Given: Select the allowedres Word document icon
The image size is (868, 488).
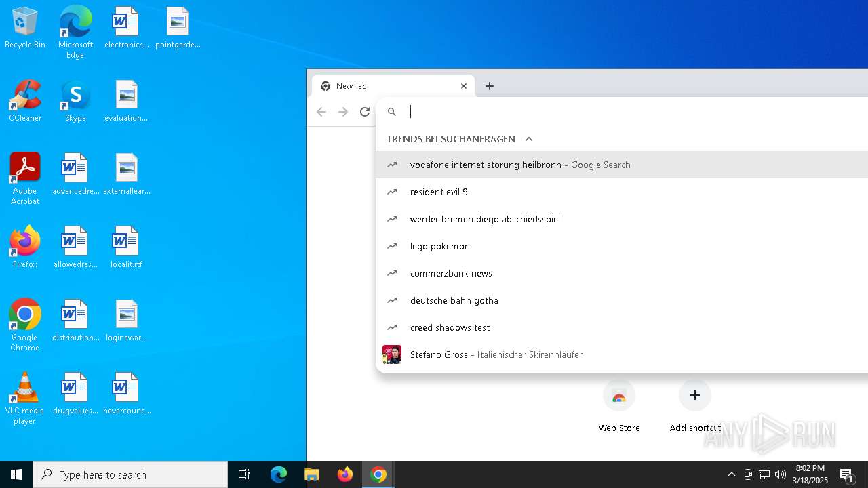Looking at the screenshot, I should pos(75,247).
